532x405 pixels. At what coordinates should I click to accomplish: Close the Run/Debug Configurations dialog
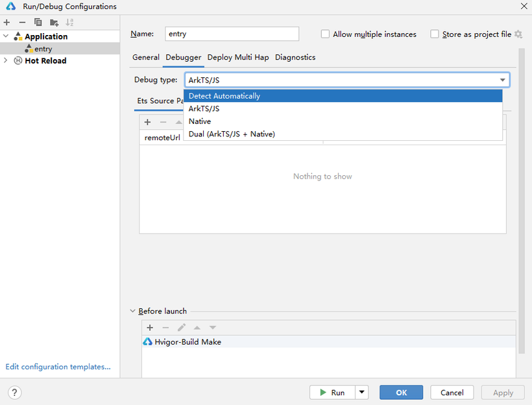pyautogui.click(x=524, y=6)
